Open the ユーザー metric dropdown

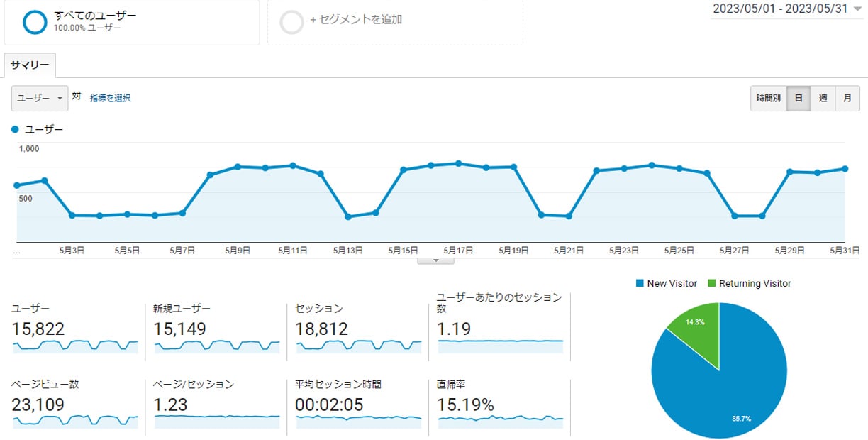39,98
